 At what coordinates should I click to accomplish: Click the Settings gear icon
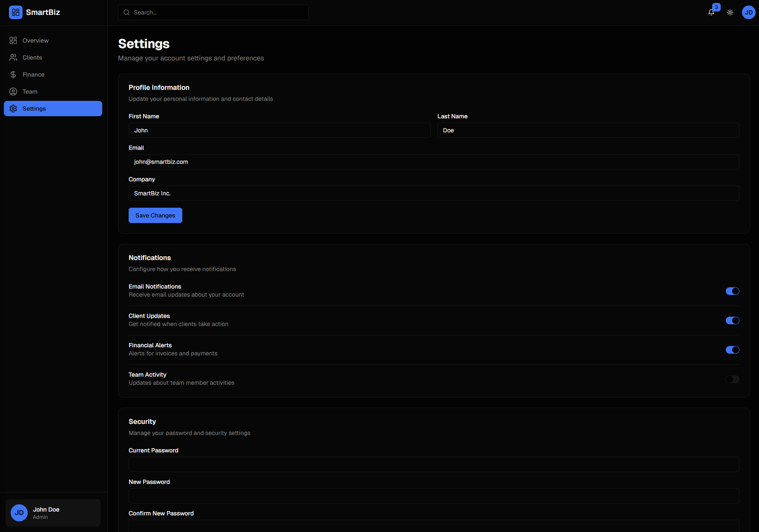tap(13, 109)
